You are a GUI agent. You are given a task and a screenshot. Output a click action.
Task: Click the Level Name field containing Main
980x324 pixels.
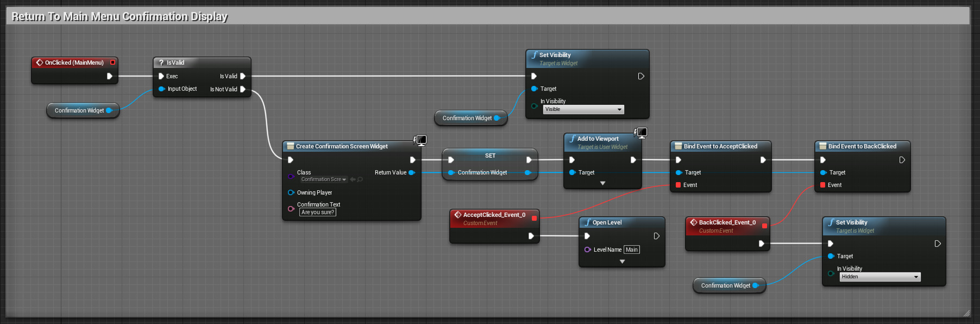[631, 250]
